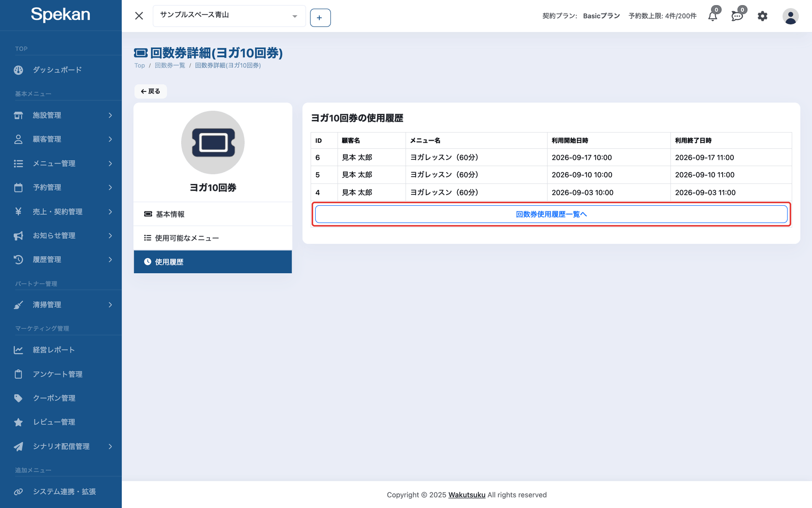Viewport: 812px width, 508px height.
Task: Switch to the 基本情報 tab
Action: (x=213, y=214)
